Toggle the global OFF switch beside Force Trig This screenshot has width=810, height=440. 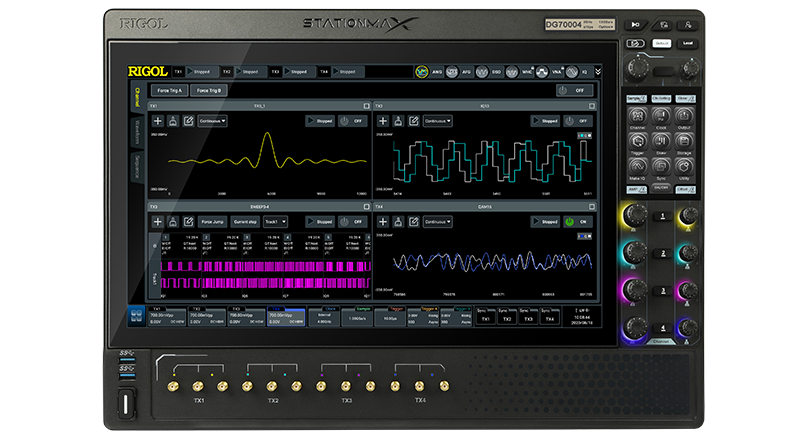pyautogui.click(x=577, y=90)
